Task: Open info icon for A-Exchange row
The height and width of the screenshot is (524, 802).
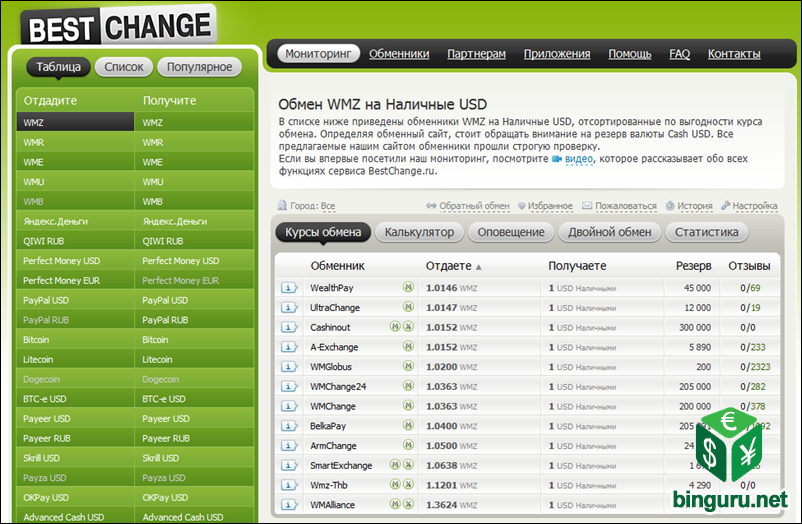Action: click(288, 347)
